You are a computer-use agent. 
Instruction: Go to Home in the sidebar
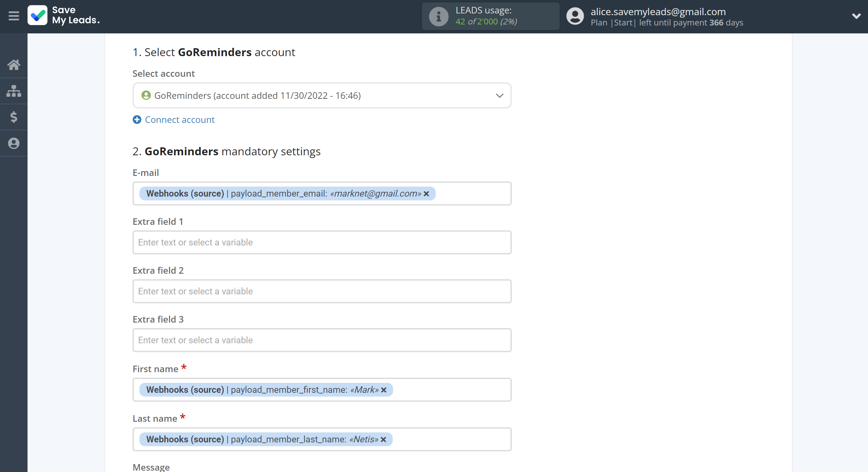click(x=14, y=64)
